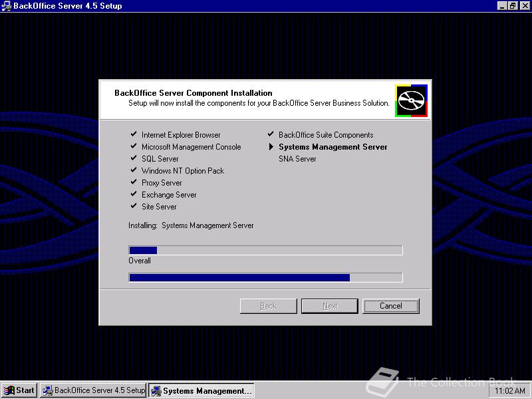Click the "Setup will now install" description text
The height and width of the screenshot is (399, 532).
point(259,103)
